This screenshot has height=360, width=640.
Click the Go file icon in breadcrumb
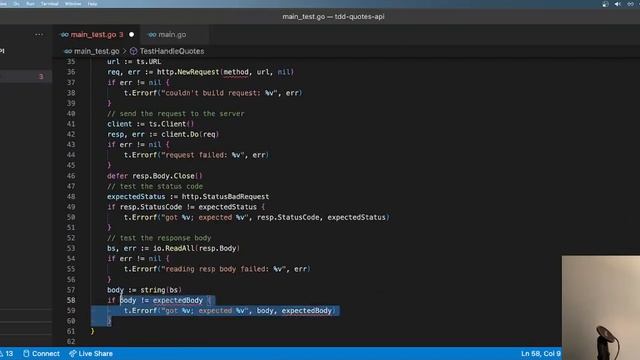click(68, 51)
